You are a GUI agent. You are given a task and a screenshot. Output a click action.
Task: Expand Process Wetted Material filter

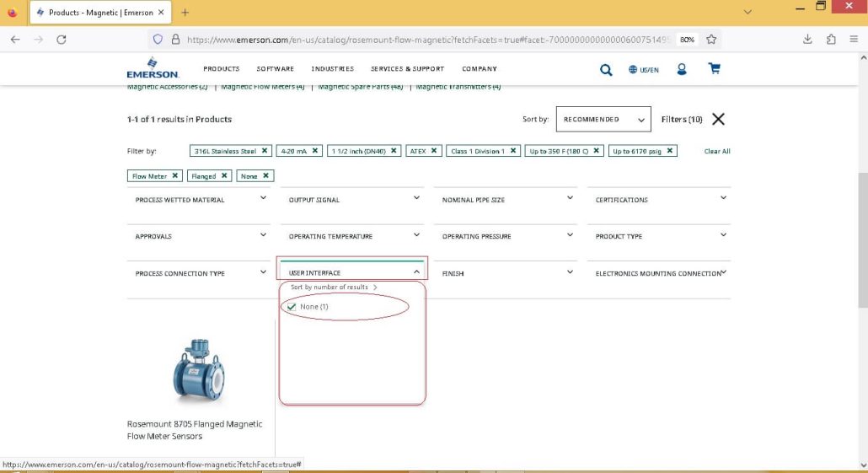point(199,199)
